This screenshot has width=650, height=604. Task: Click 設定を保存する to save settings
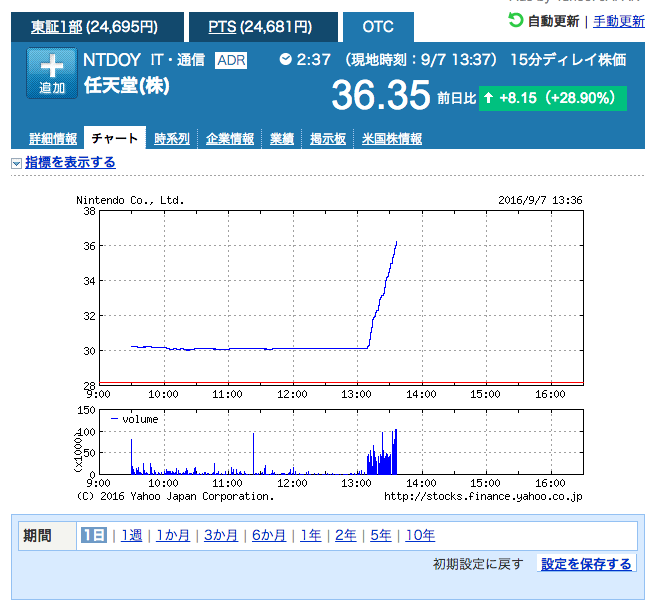point(586,564)
